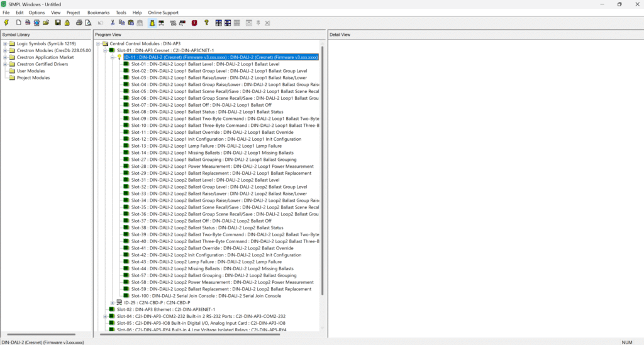Open the Options menu
The image size is (644, 345).
pos(36,13)
